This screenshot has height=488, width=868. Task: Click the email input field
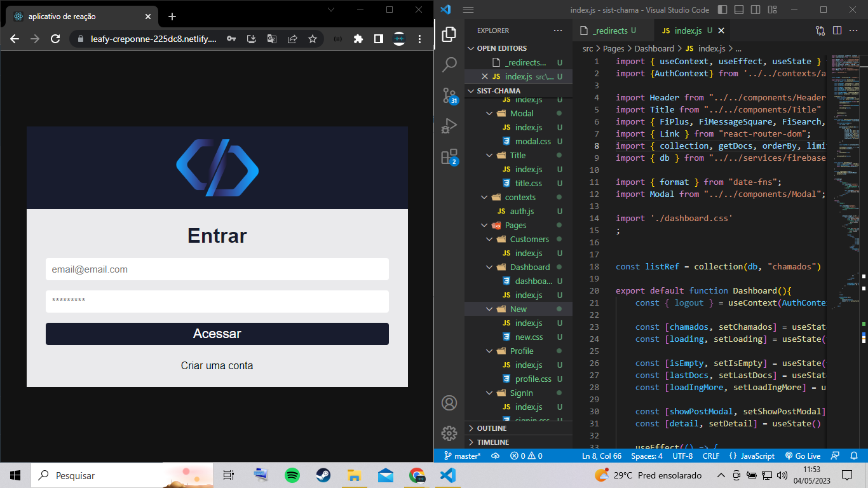[x=217, y=269]
